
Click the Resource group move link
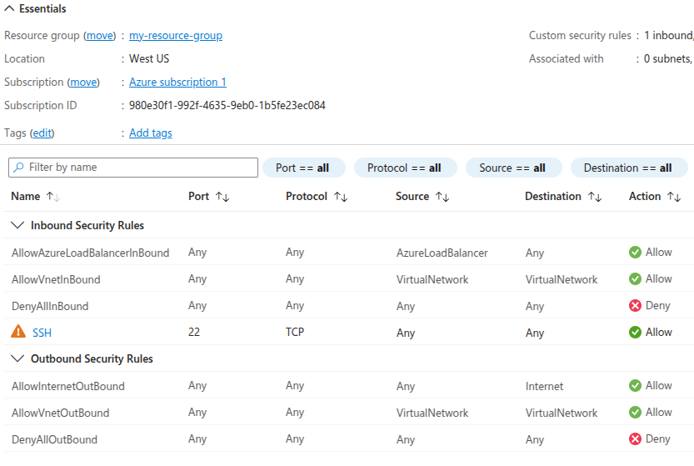100,35
